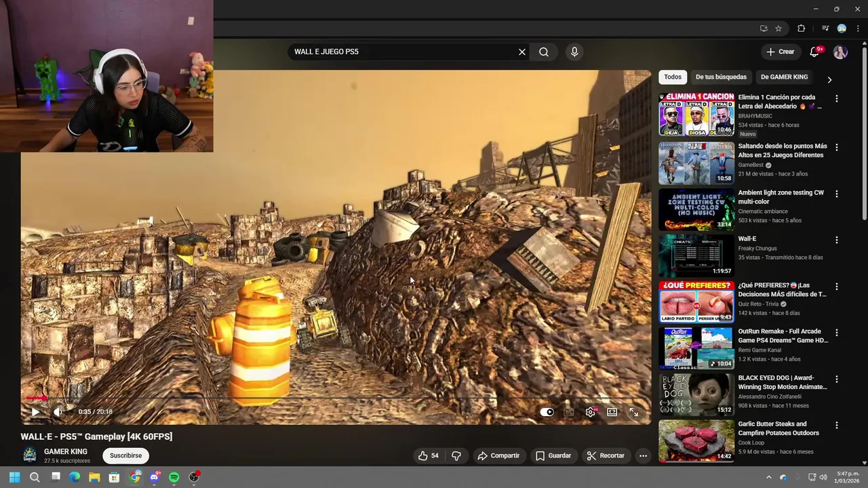Select the Todos filter chip
The width and height of the screenshot is (868, 488).
point(673,77)
